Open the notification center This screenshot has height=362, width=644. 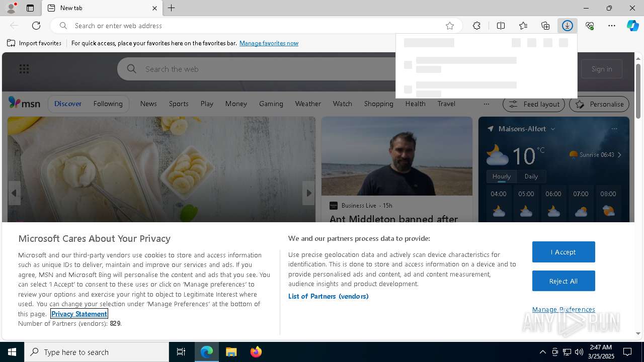(627, 352)
